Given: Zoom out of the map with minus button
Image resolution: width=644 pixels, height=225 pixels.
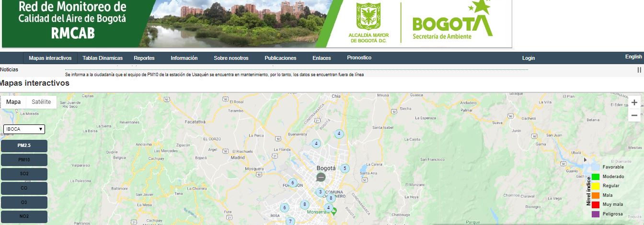Looking at the screenshot, I should [634, 115].
